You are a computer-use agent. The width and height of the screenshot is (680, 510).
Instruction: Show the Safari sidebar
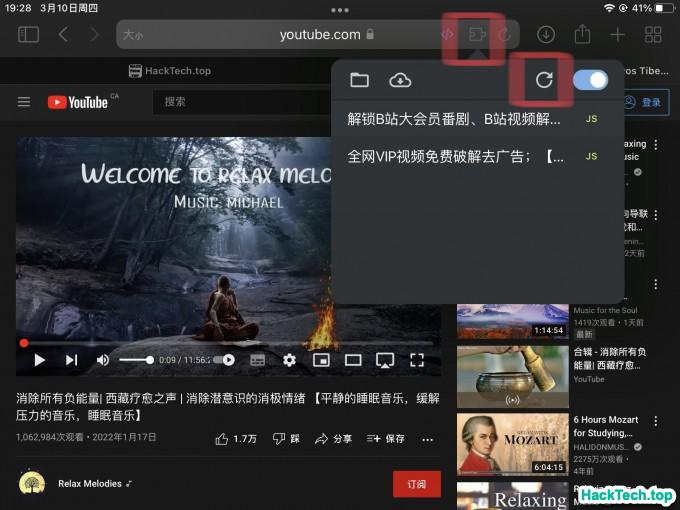click(28, 34)
